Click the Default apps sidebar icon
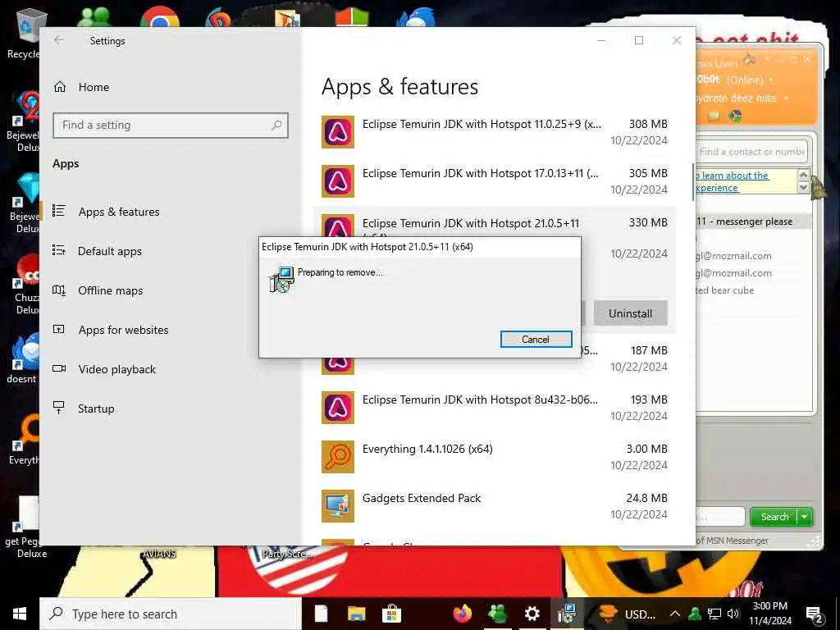This screenshot has height=630, width=840. pyautogui.click(x=59, y=250)
